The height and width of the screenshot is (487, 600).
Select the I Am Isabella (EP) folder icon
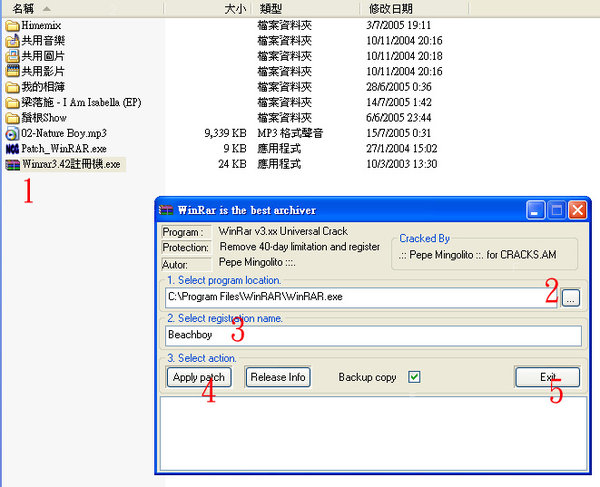pyautogui.click(x=12, y=103)
